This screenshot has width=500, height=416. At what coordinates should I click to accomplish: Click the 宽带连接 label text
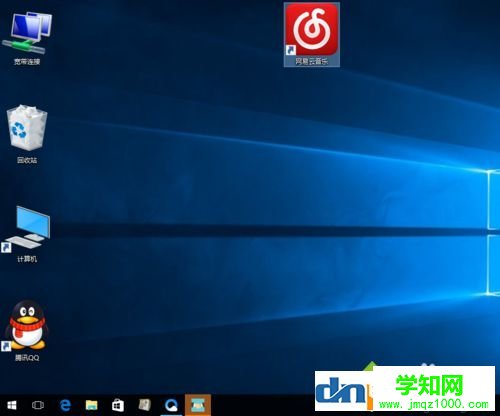[27, 61]
